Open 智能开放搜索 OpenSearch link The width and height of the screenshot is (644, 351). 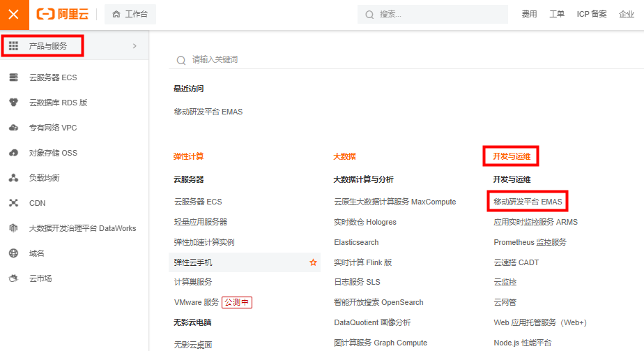point(378,302)
